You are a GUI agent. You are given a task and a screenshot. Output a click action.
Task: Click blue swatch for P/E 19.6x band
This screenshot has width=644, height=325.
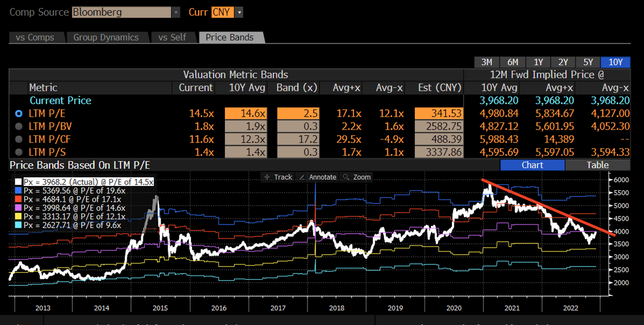pyautogui.click(x=18, y=191)
